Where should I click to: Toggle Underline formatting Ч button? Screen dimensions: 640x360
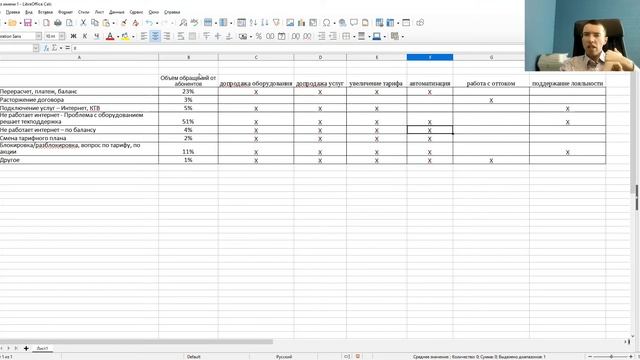coord(96,36)
